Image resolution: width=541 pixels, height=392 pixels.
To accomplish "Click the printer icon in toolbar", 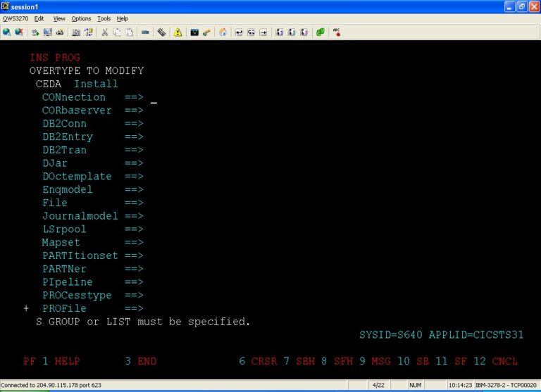I will point(60,32).
